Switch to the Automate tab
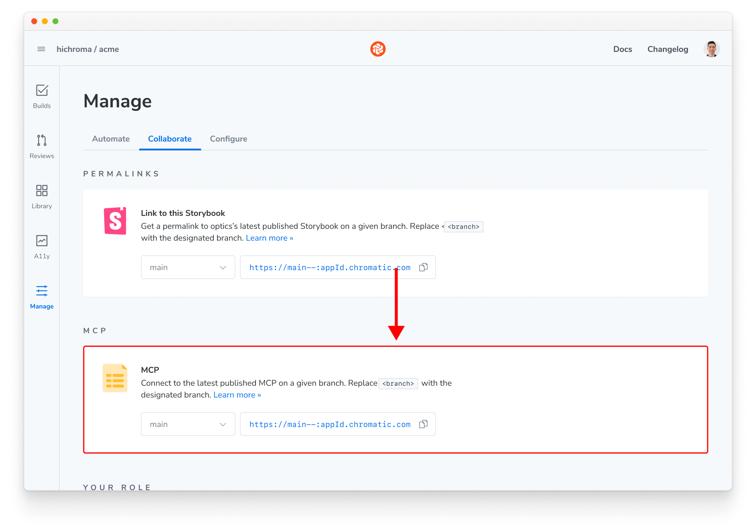The height and width of the screenshot is (532, 756). [x=111, y=139]
